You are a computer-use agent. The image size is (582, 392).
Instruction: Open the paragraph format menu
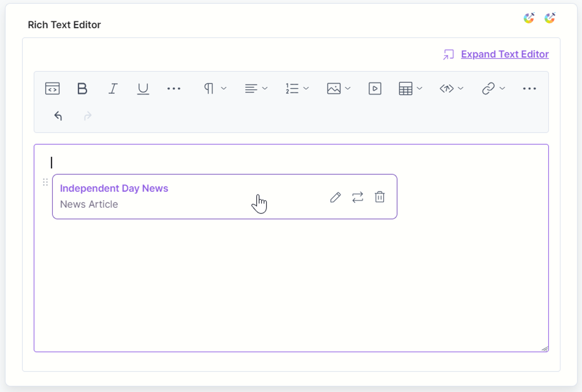[x=209, y=89]
